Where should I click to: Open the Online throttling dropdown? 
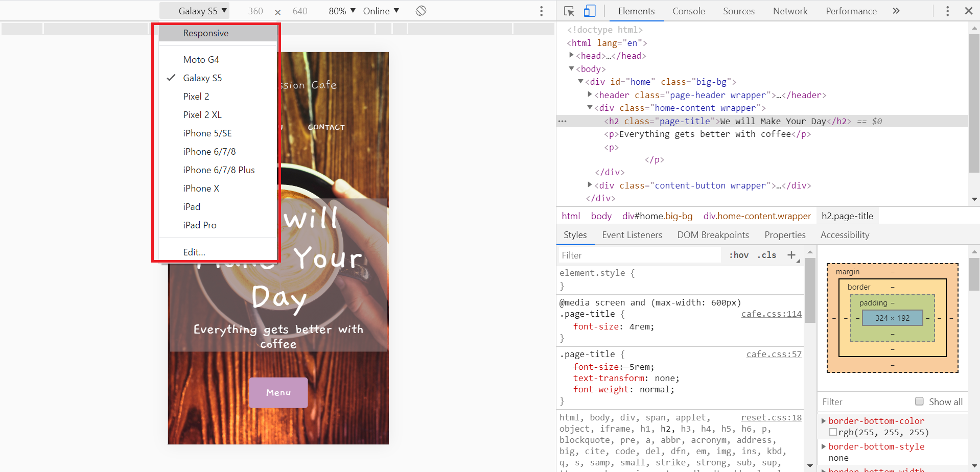[381, 11]
